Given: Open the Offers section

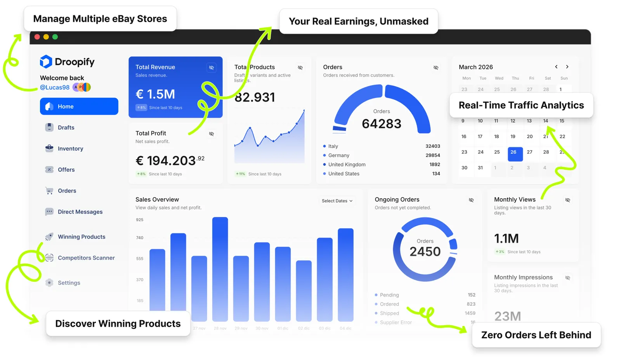Looking at the screenshot, I should [x=66, y=170].
